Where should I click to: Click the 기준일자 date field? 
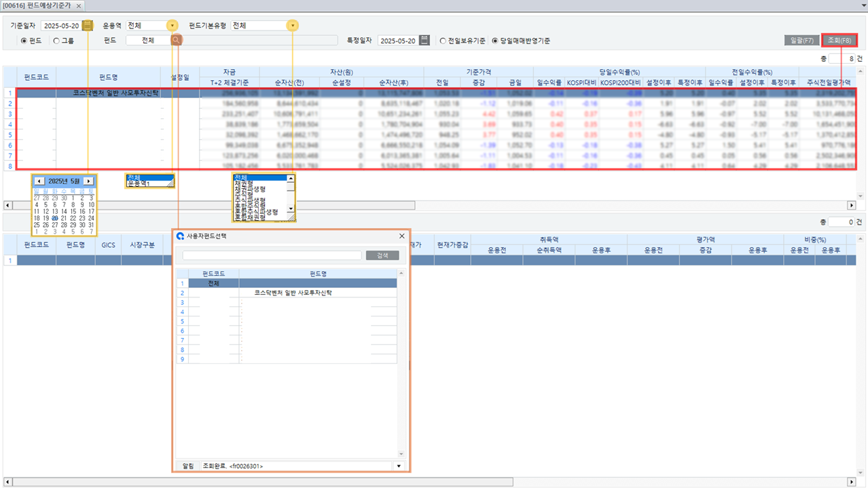(61, 26)
